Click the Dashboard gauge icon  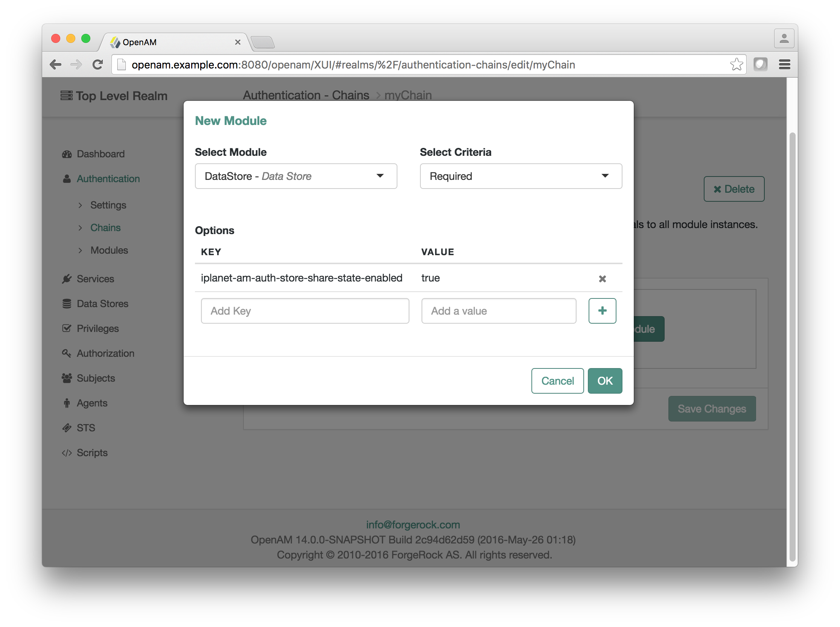(x=67, y=154)
